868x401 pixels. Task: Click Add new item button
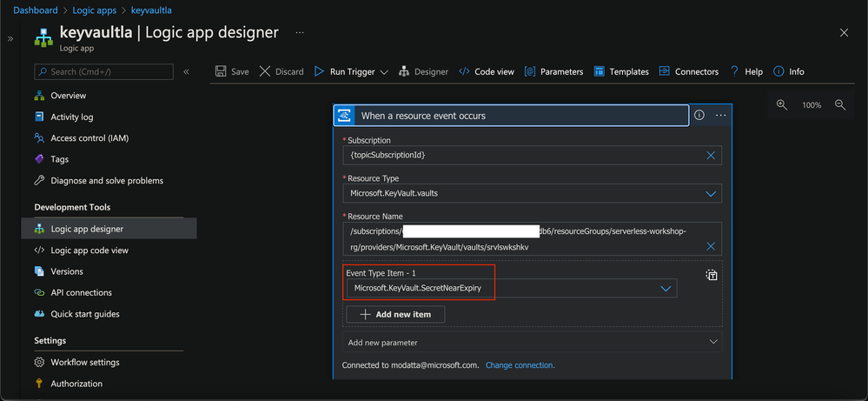point(396,314)
